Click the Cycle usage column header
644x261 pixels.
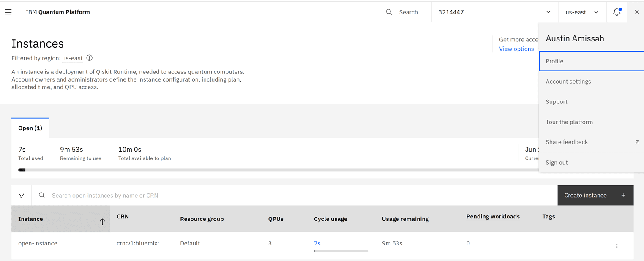pos(330,219)
